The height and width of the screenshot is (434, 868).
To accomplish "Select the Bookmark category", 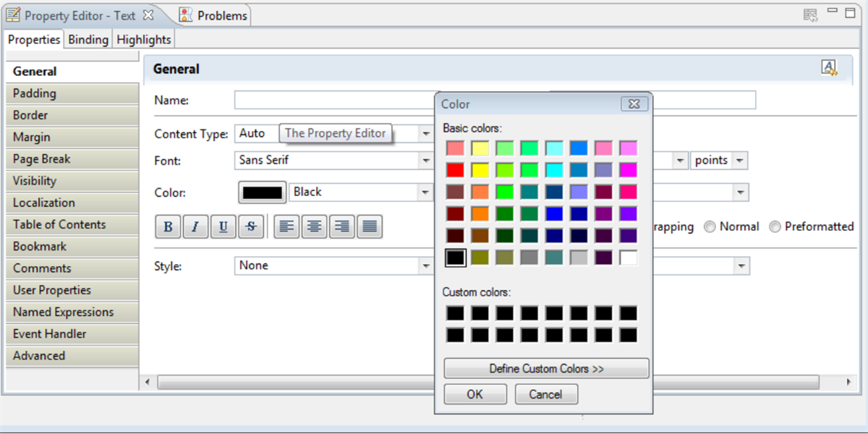I will coord(72,247).
